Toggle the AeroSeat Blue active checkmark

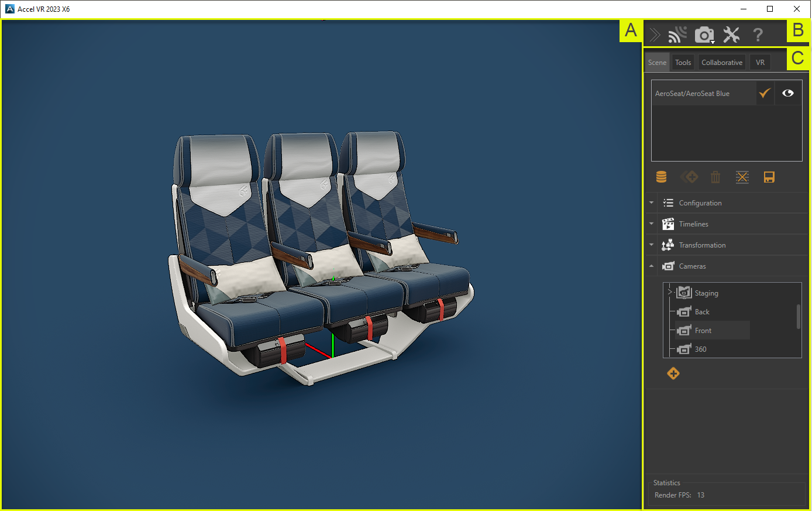point(764,93)
